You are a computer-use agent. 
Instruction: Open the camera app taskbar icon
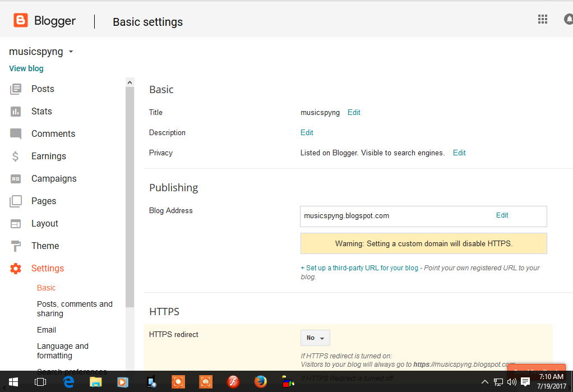click(x=205, y=382)
